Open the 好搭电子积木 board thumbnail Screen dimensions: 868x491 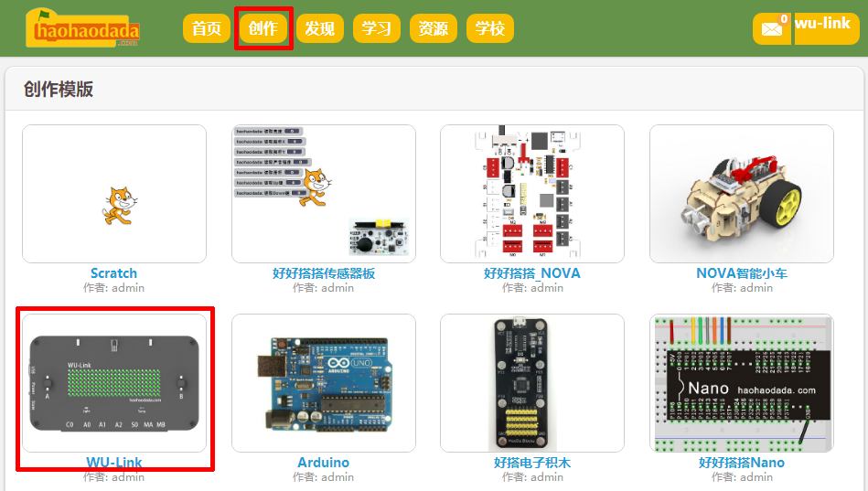coord(532,383)
